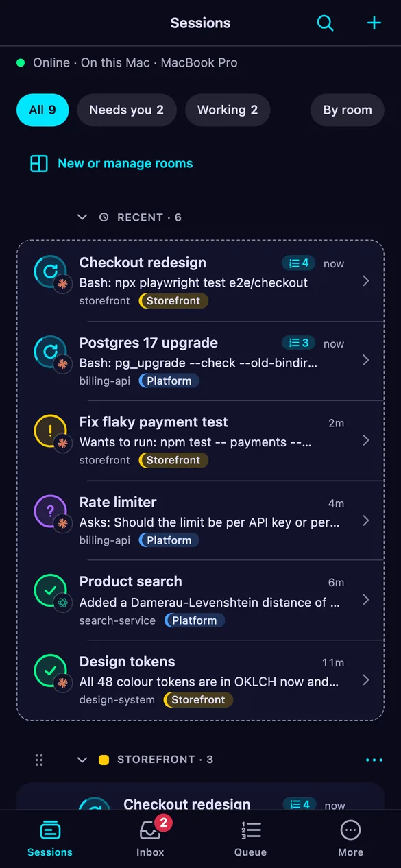
Task: Filter by Working 2 chip
Action: pyautogui.click(x=228, y=110)
